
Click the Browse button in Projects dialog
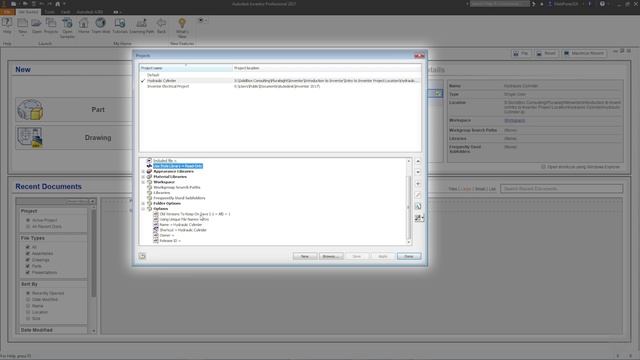pyautogui.click(x=331, y=256)
